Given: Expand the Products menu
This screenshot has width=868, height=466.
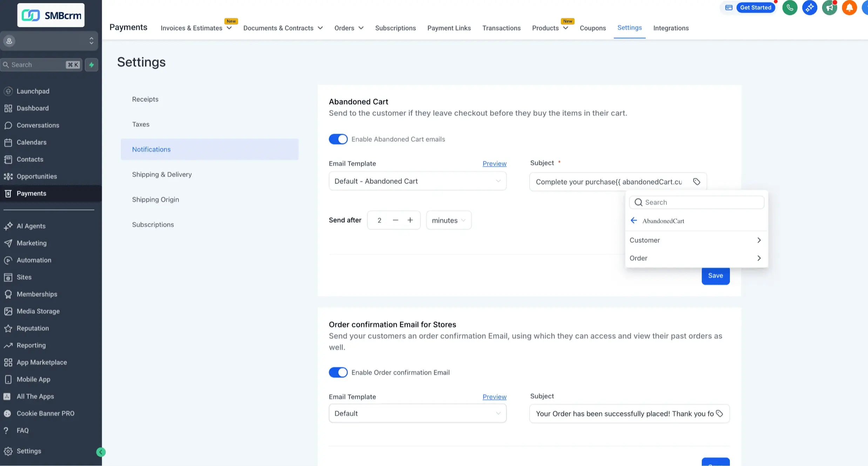Looking at the screenshot, I should coord(550,28).
